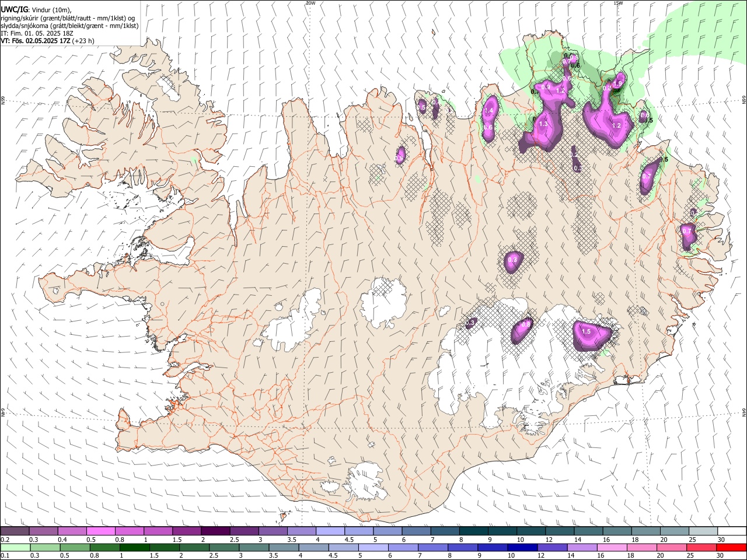Click the deep blue 10 rain scale swatch
The width and height of the screenshot is (747, 560).
tap(521, 548)
